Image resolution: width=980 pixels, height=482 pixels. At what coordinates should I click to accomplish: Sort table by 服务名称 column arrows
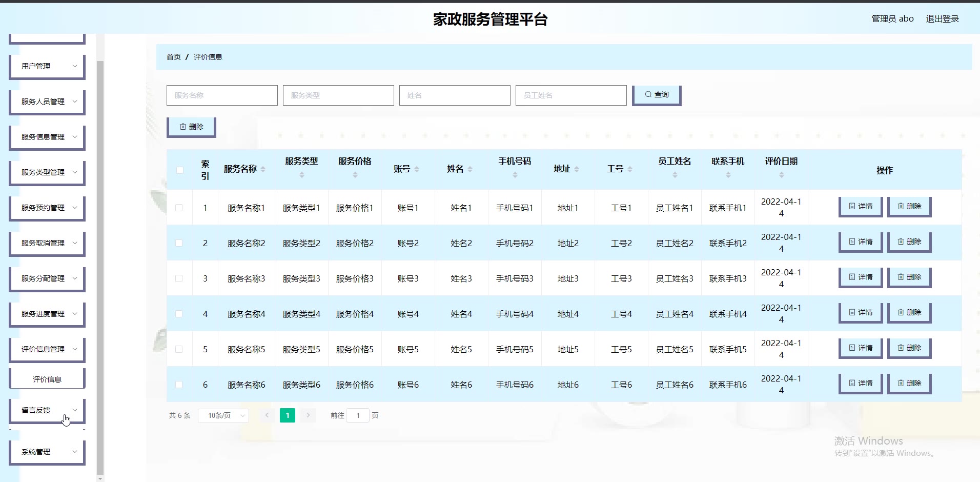point(263,169)
